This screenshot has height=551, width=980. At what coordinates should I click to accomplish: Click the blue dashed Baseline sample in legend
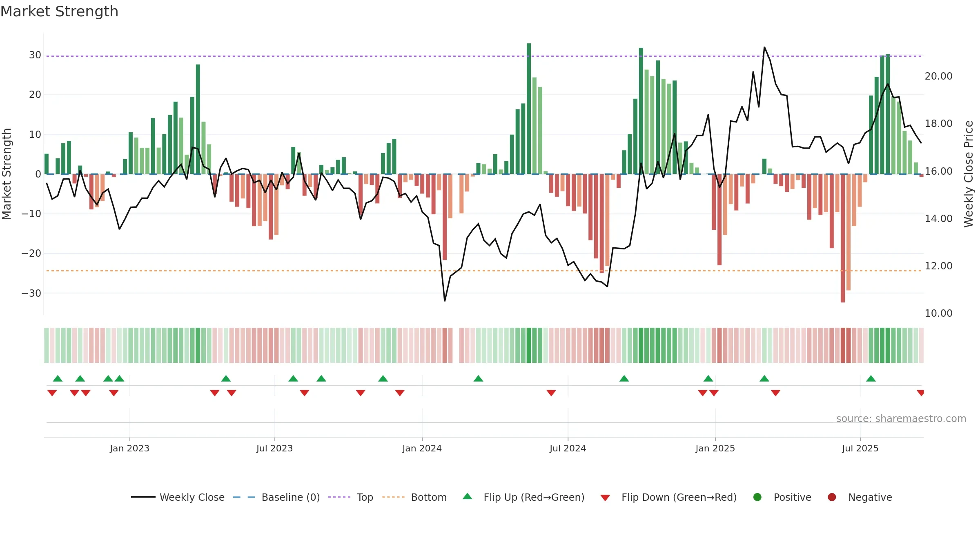point(244,497)
